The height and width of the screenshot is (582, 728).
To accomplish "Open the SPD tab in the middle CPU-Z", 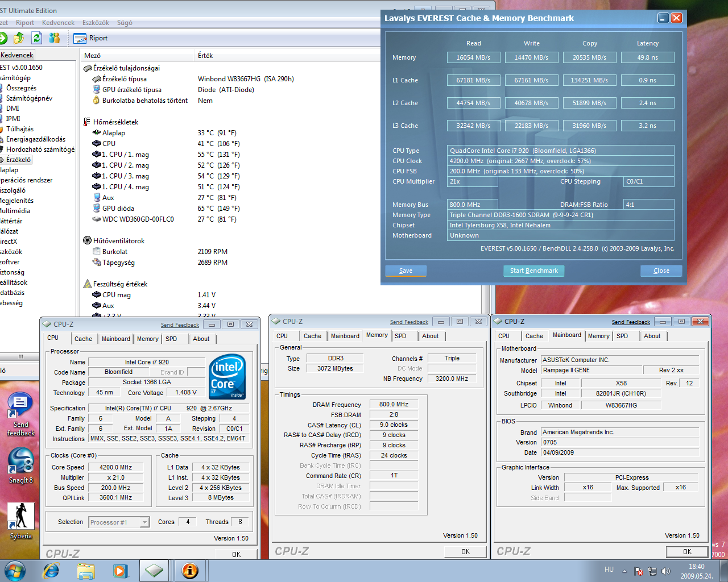I will click(x=400, y=336).
